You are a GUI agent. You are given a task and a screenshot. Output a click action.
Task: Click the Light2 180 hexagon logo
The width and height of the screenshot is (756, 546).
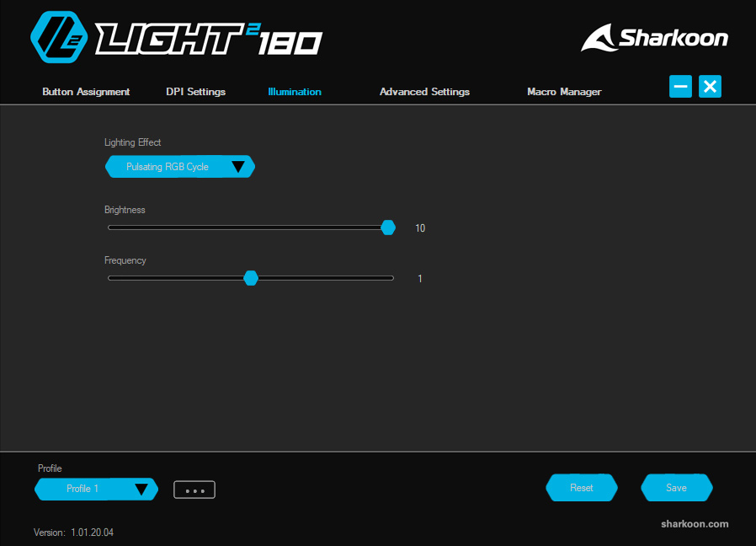tap(59, 37)
